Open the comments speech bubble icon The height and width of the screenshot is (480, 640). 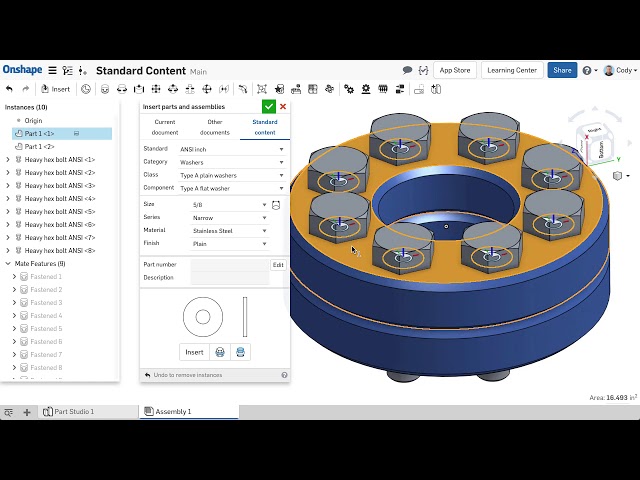tap(407, 70)
